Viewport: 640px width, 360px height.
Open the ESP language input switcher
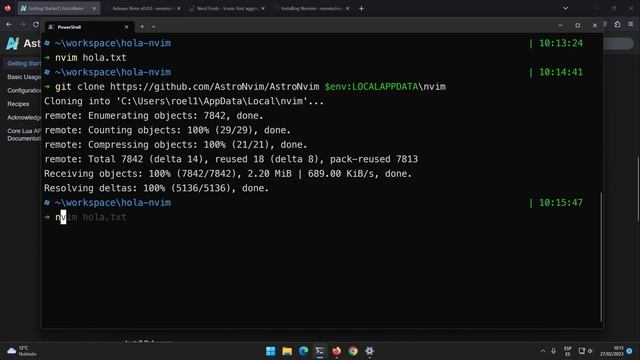coord(568,351)
